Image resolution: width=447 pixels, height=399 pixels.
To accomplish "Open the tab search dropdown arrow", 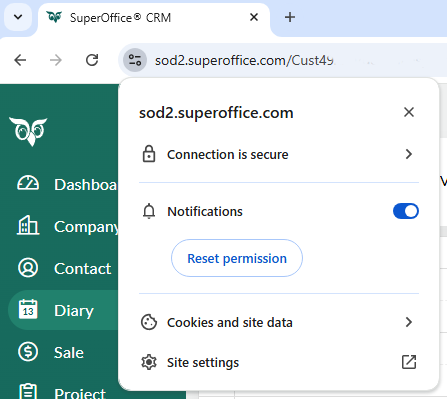I will click(x=18, y=17).
